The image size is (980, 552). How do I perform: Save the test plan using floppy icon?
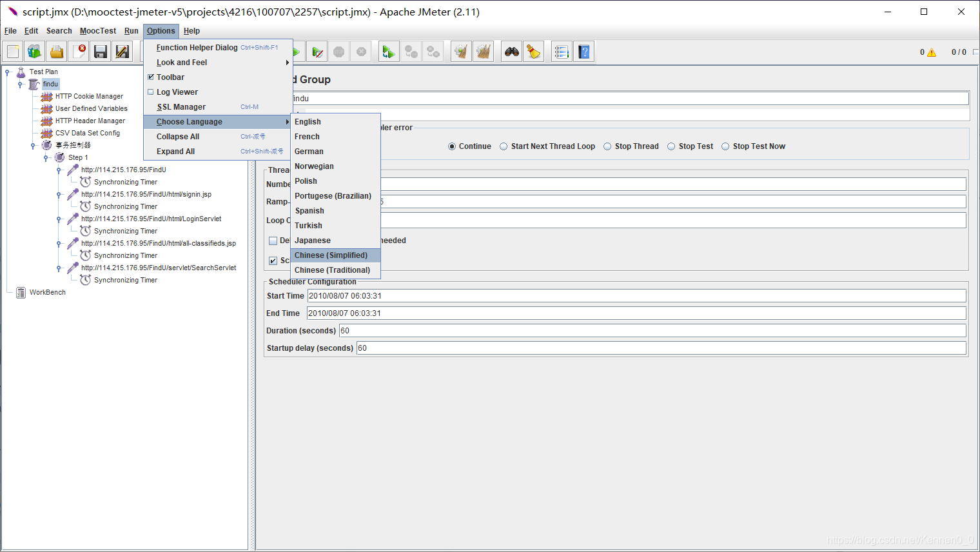click(101, 52)
